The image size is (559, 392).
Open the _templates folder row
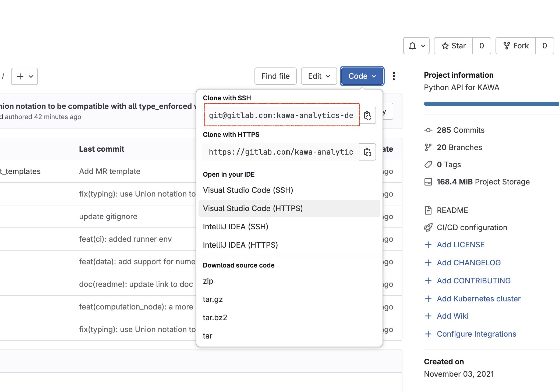[20, 171]
